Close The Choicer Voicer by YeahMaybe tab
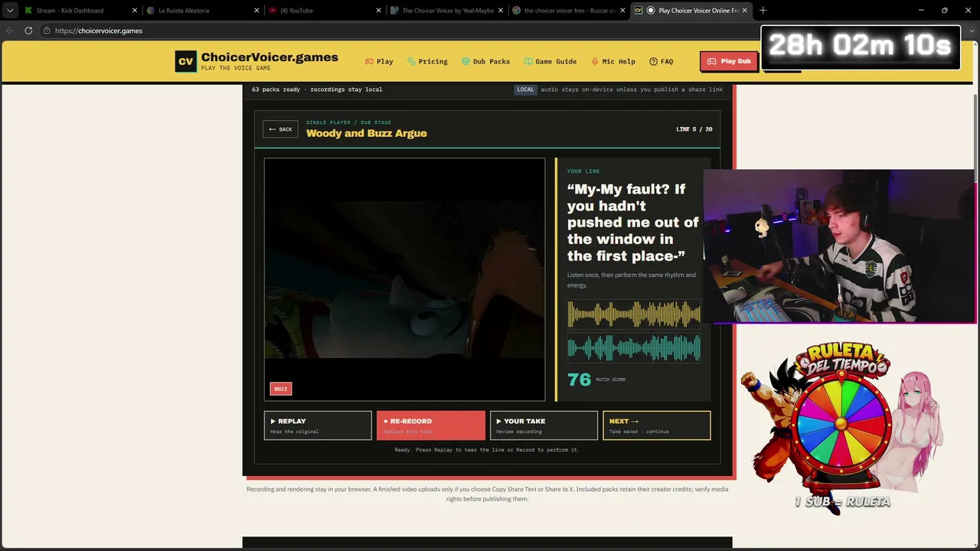The height and width of the screenshot is (551, 980). (500, 11)
